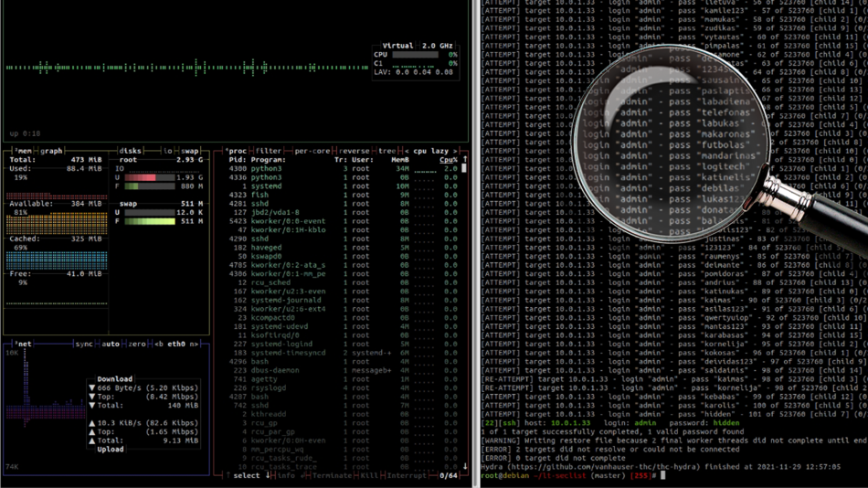Click select up arrow in process footer
Screen dimensions: 868x488
click(x=229, y=475)
